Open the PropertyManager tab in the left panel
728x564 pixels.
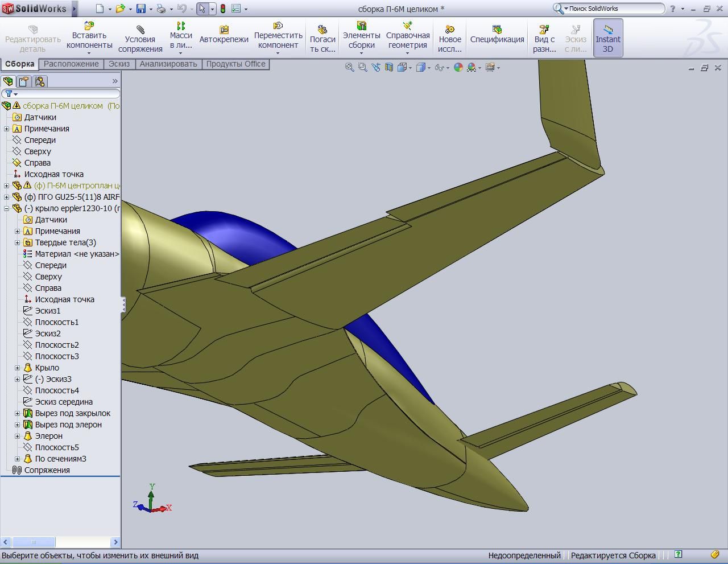tap(24, 81)
